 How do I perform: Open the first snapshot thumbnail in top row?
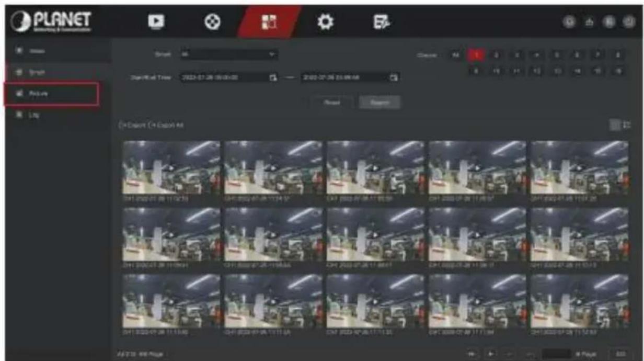point(171,167)
